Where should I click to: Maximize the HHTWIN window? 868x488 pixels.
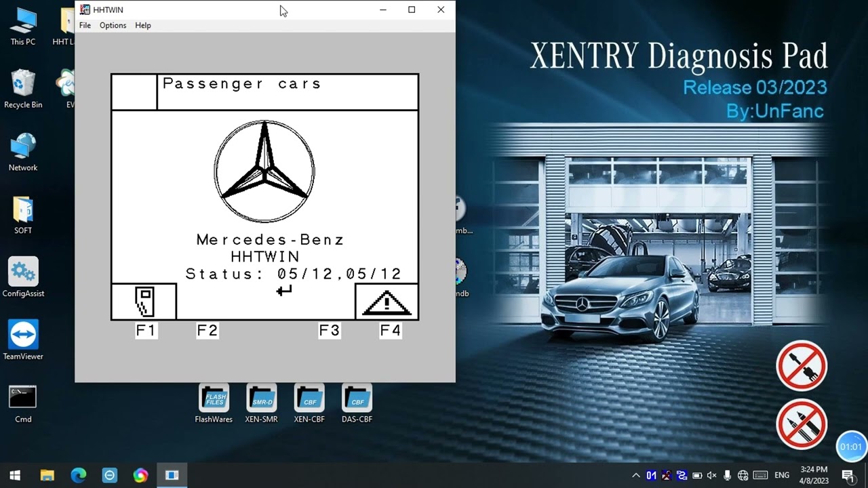[412, 9]
